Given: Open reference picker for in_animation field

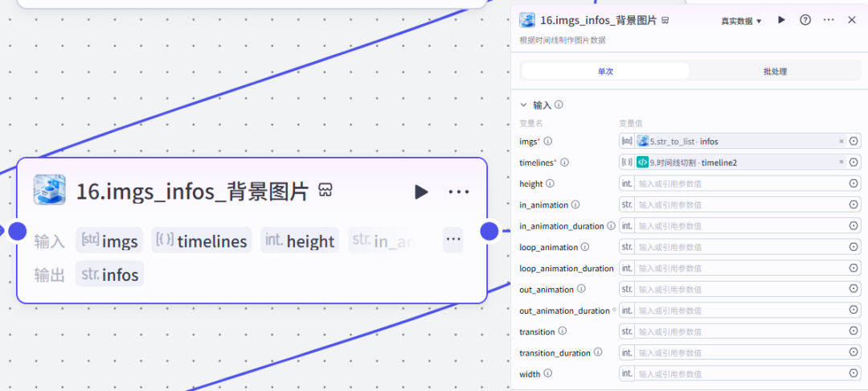Looking at the screenshot, I should [854, 204].
